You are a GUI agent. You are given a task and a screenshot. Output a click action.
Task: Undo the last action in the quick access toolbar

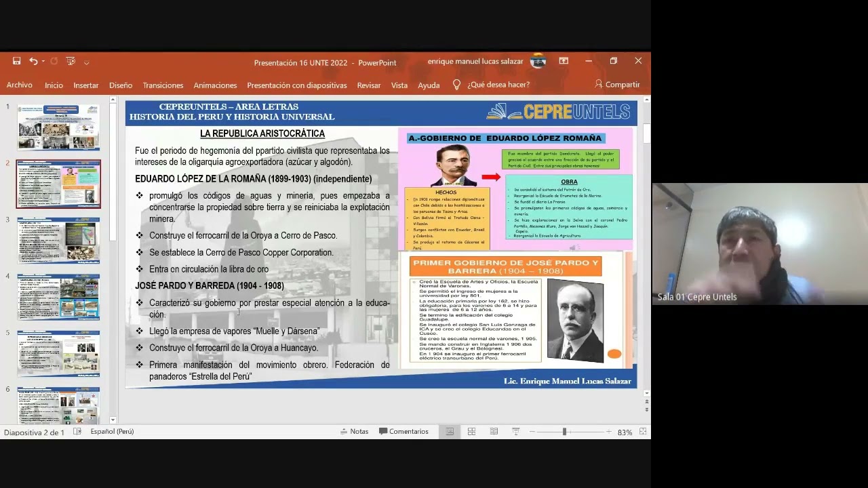(x=33, y=61)
